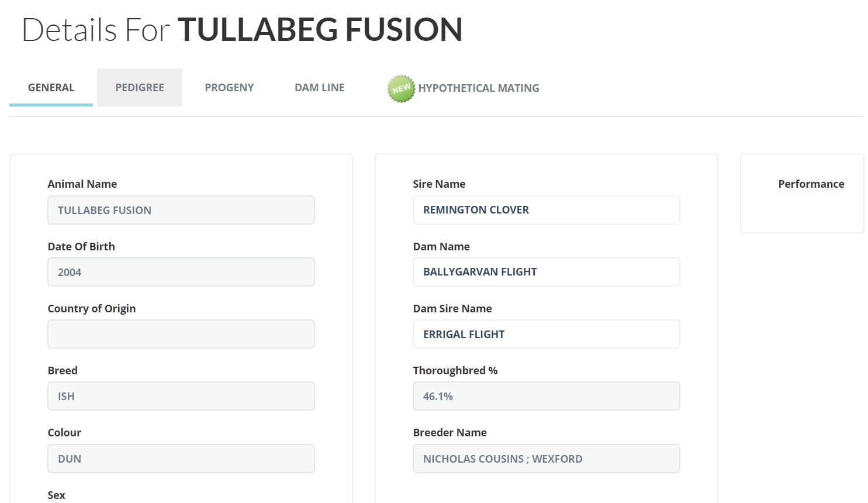Open dam BALLYGARVAN FLIGHT link
The height and width of the screenshot is (503, 868).
point(480,272)
